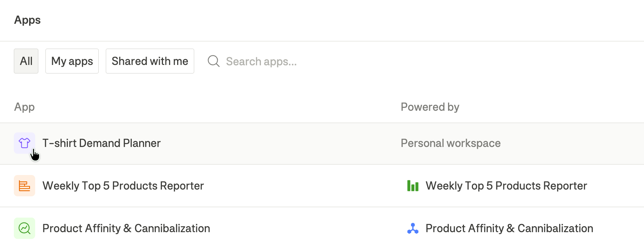644x246 pixels.
Task: Open the Product Affinity & Cannibalization app
Action: 126,228
